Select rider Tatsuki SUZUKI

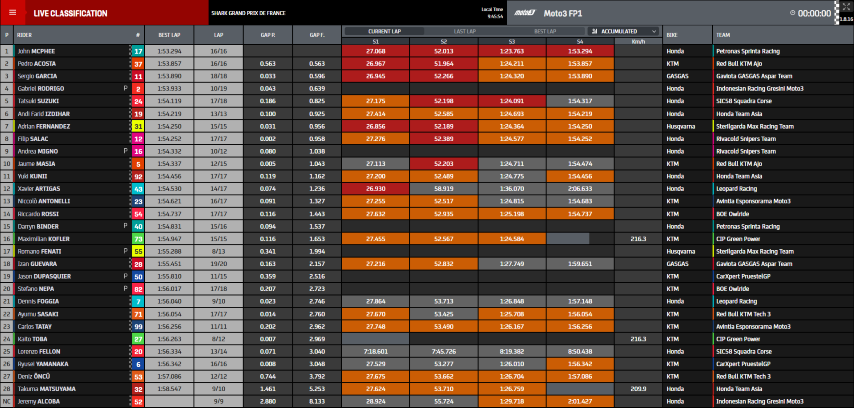pos(36,101)
